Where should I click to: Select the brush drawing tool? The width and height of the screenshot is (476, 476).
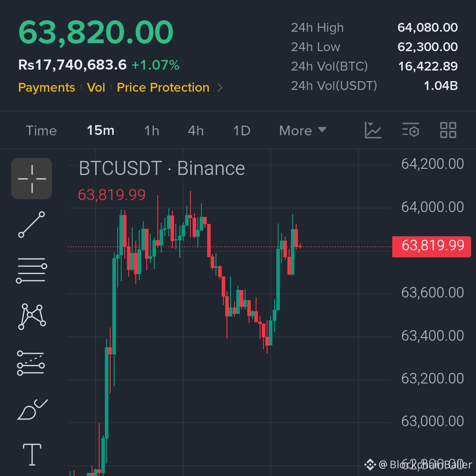32,409
